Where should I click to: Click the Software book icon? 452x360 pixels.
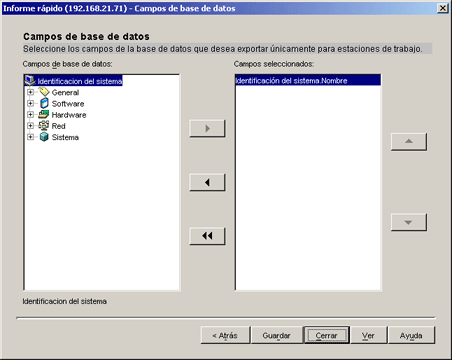[x=44, y=103]
